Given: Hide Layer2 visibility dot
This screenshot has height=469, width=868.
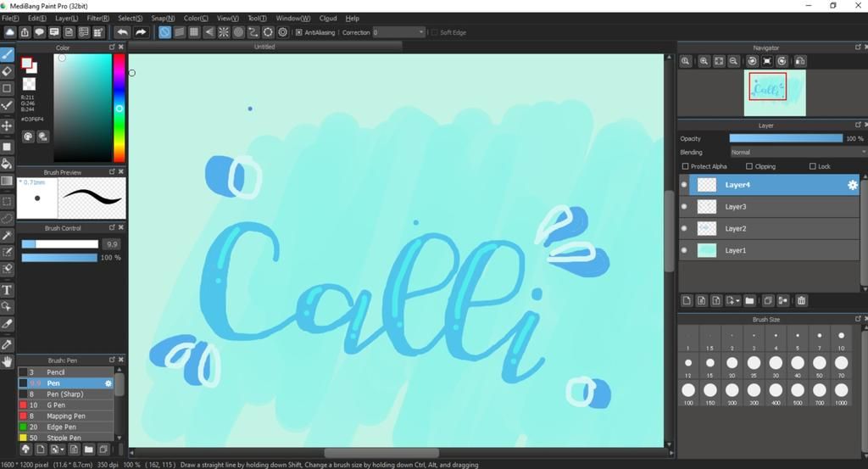Looking at the screenshot, I should [684, 228].
